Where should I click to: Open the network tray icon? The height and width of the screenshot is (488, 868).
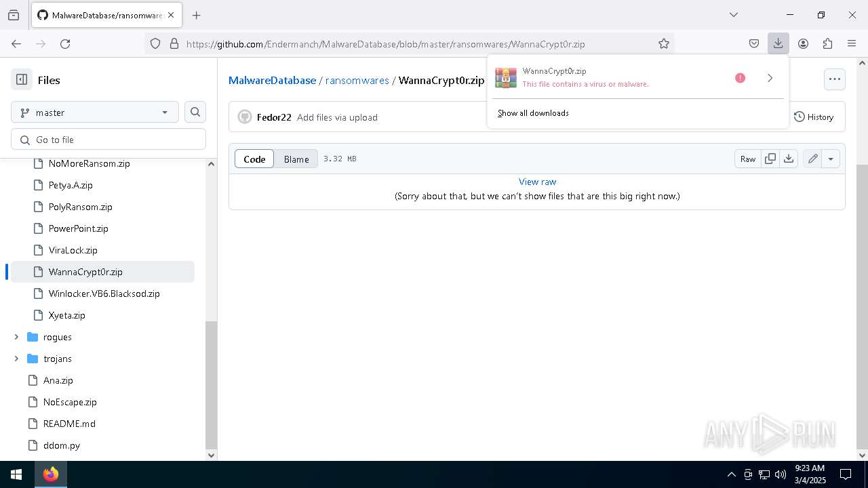764,474
